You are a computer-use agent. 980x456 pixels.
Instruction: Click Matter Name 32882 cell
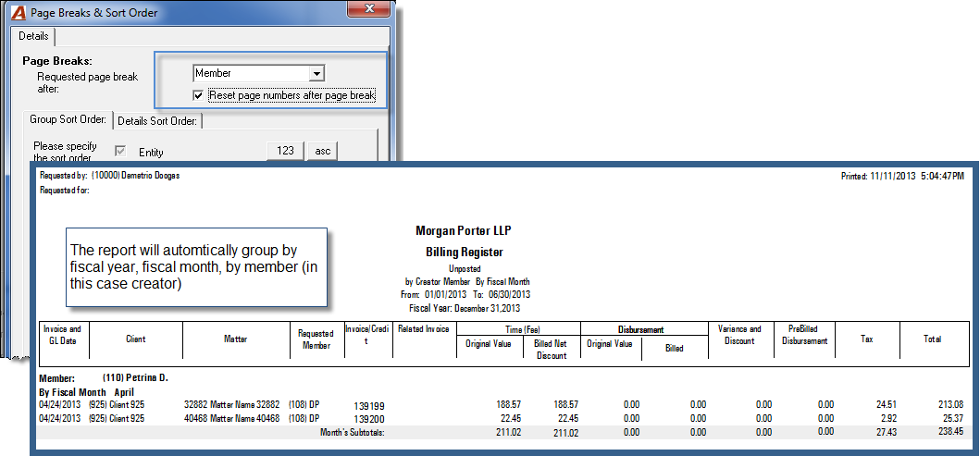pyautogui.click(x=232, y=405)
